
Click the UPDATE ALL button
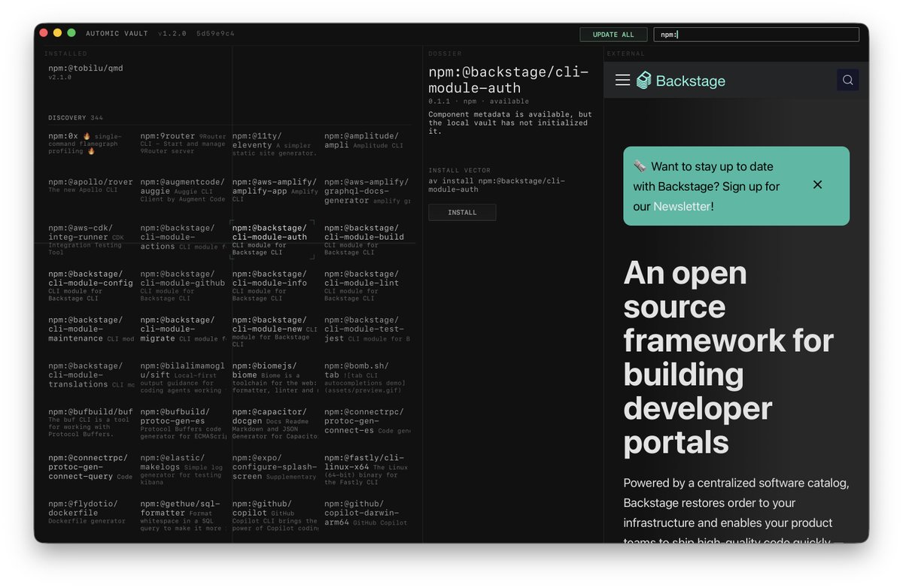click(613, 35)
